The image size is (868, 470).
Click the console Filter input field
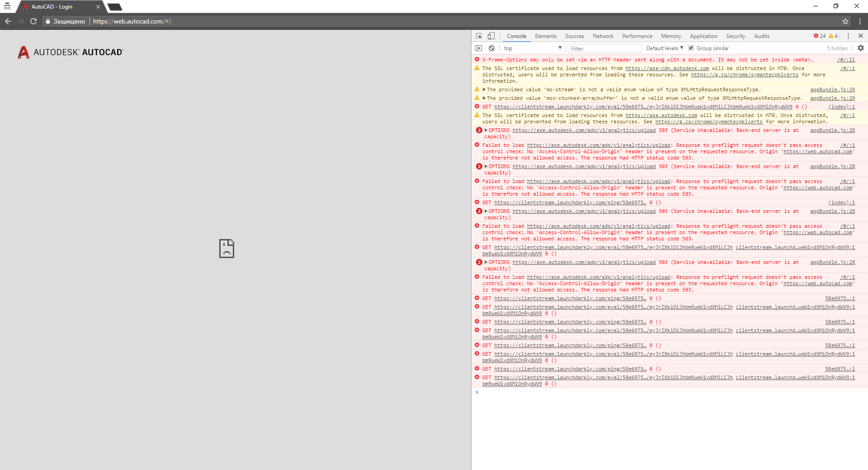(x=605, y=48)
